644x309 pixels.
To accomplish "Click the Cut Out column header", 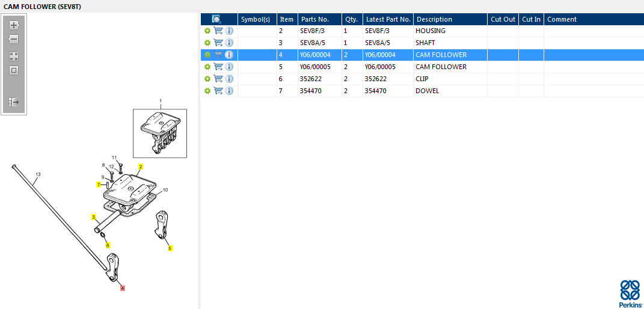I will point(503,19).
